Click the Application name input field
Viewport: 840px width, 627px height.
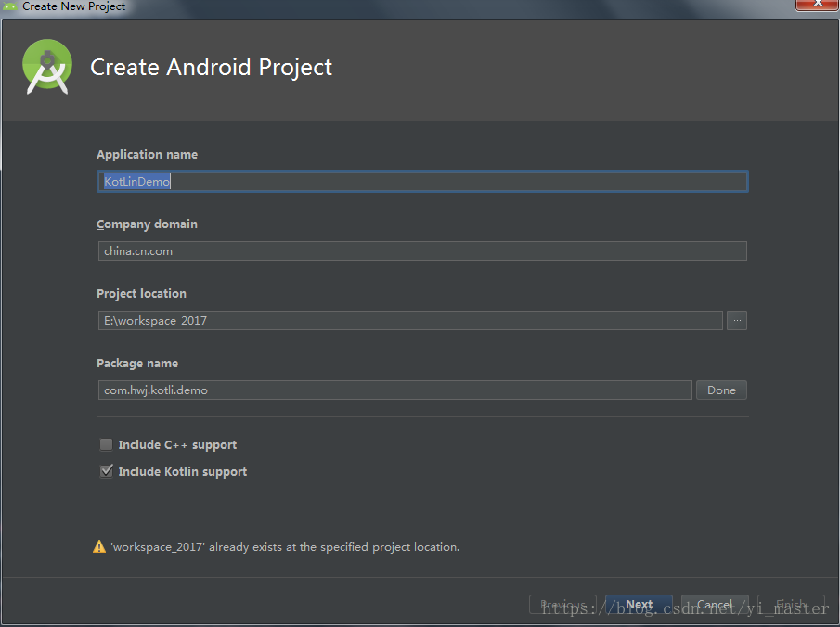(422, 182)
